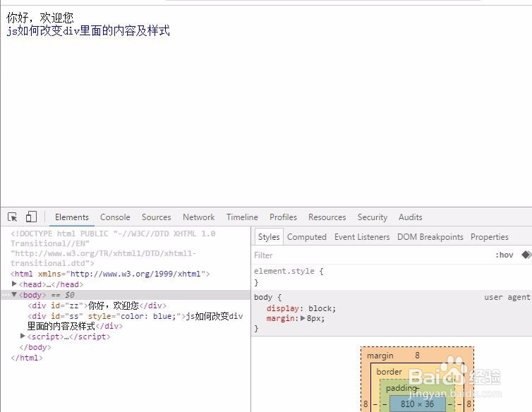The width and height of the screenshot is (532, 412).
Task: Open the Audits tab
Action: click(411, 217)
